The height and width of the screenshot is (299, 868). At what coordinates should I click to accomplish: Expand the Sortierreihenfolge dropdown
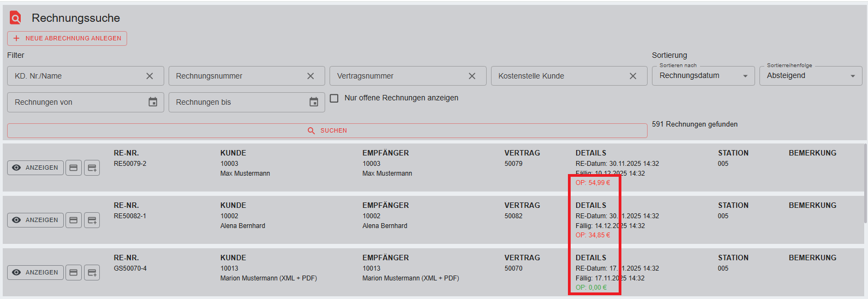810,76
